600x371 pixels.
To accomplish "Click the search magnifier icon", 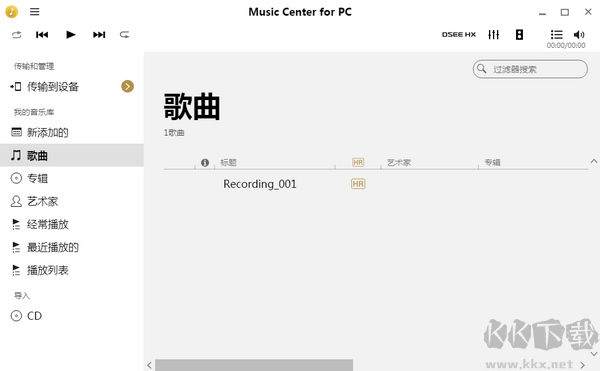I will point(482,69).
